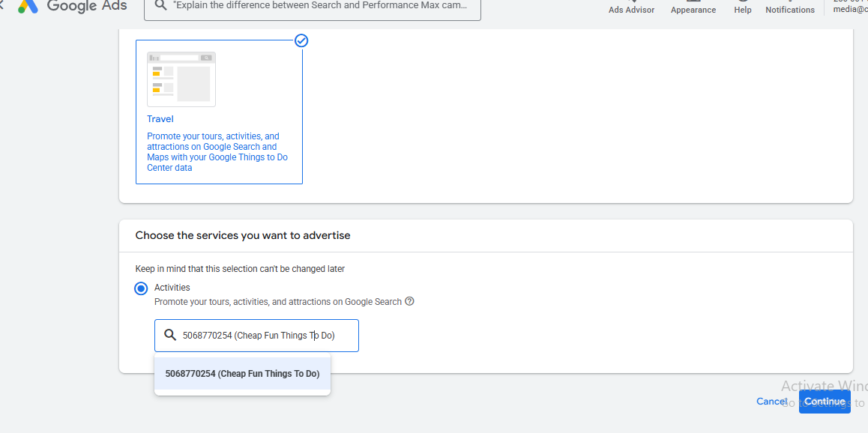868x433 pixels.
Task: Click into the Things To Do account field
Action: point(256,336)
